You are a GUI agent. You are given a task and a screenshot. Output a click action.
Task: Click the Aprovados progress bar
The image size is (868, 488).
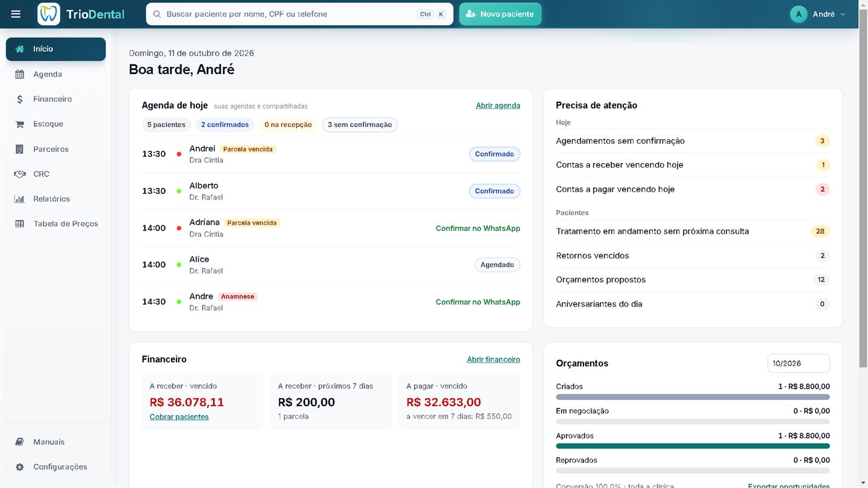(x=693, y=446)
